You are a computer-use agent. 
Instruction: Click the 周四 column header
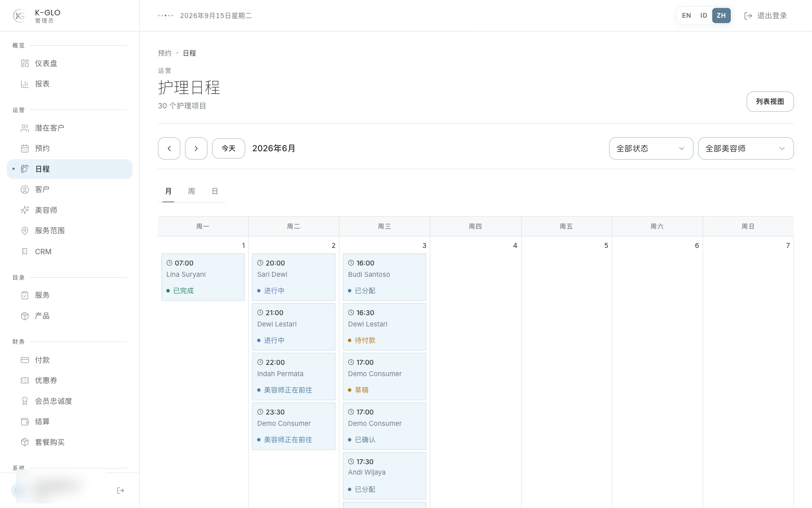[475, 226]
